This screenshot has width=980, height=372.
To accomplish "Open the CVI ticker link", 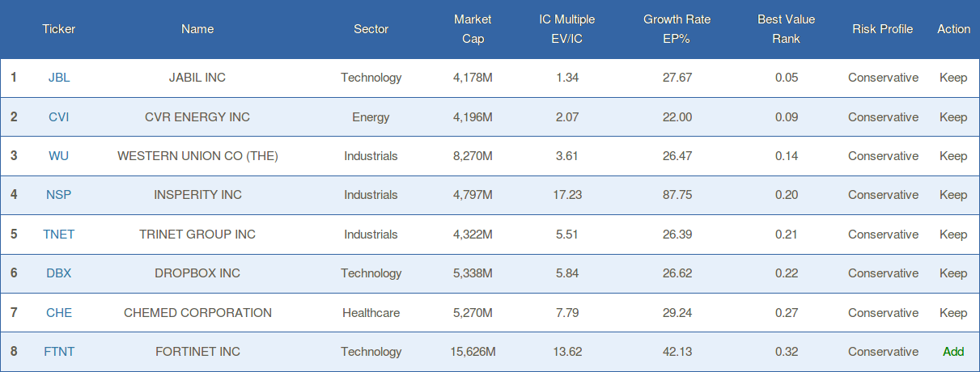I will tap(59, 117).
